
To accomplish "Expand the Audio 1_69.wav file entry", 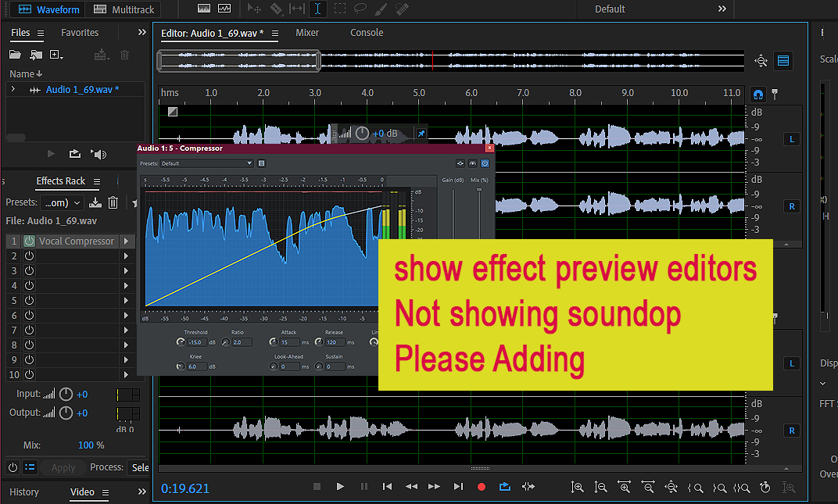I will coord(13,90).
